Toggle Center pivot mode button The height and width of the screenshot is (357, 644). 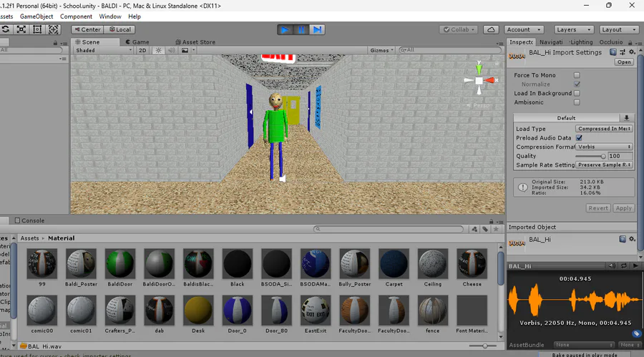pyautogui.click(x=87, y=29)
